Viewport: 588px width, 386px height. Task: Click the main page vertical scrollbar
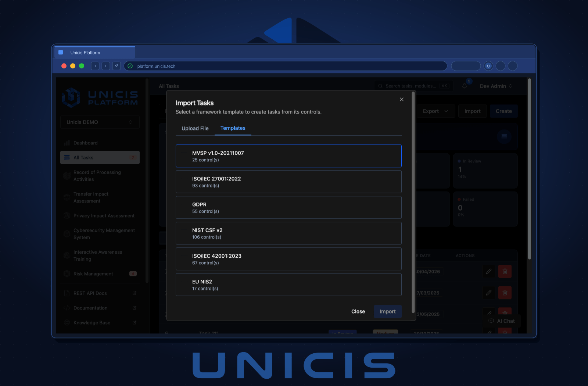(x=530, y=169)
